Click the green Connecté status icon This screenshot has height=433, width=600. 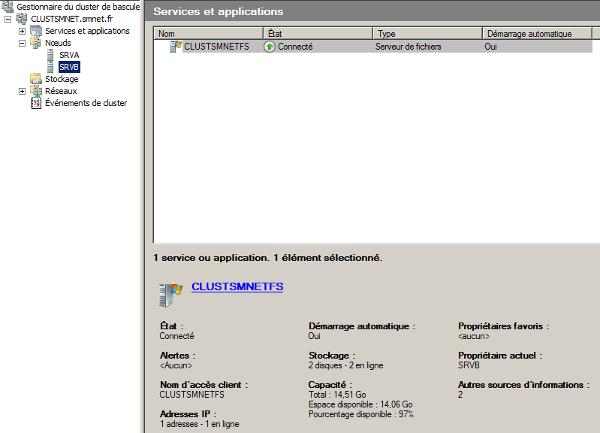[270, 47]
